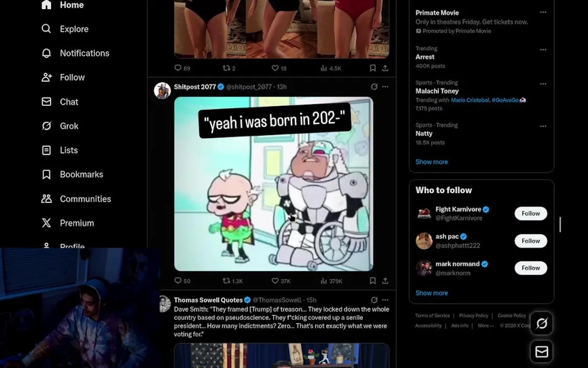Repost the Shitpost 2077 post

point(233,281)
